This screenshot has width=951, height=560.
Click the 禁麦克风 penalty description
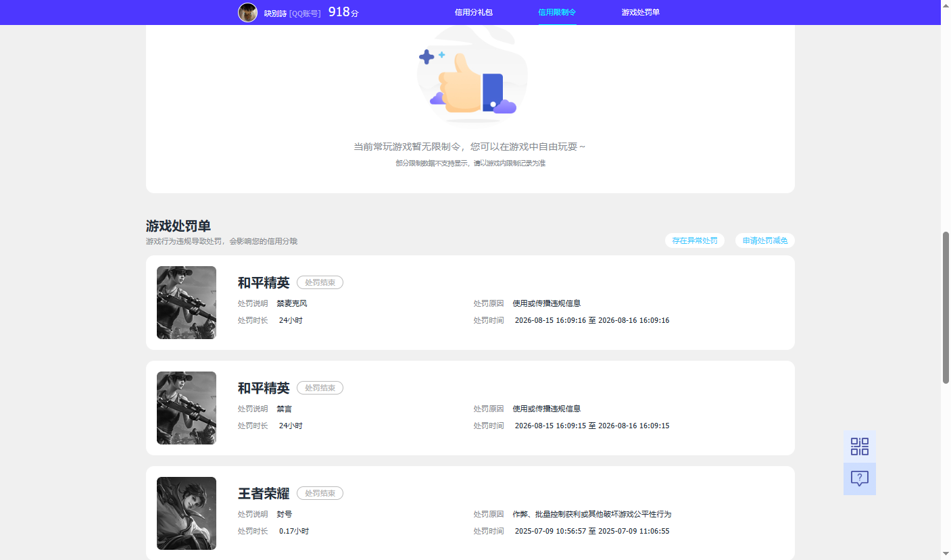[292, 303]
